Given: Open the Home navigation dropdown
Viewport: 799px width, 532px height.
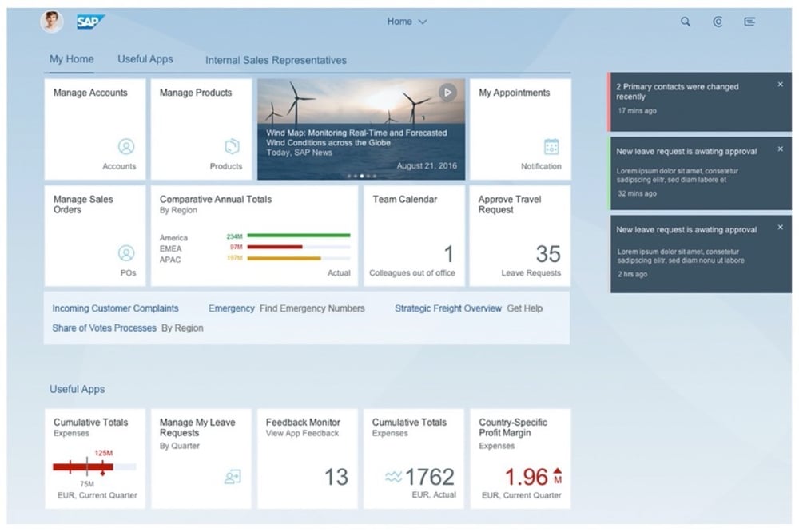Looking at the screenshot, I should [x=407, y=22].
